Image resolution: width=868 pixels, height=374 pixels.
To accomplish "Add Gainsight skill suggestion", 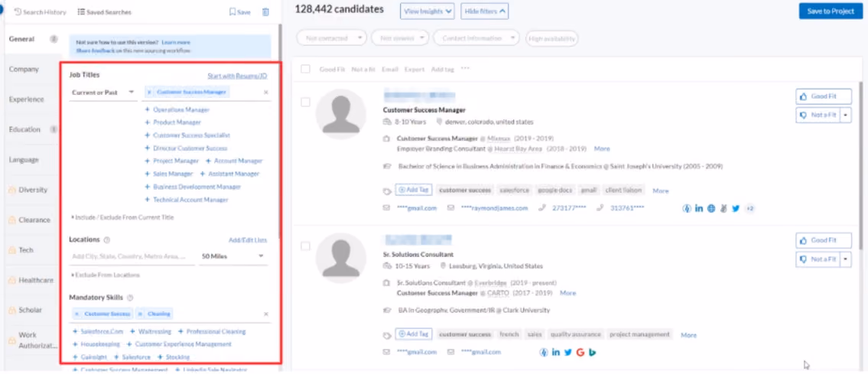I will 90,357.
